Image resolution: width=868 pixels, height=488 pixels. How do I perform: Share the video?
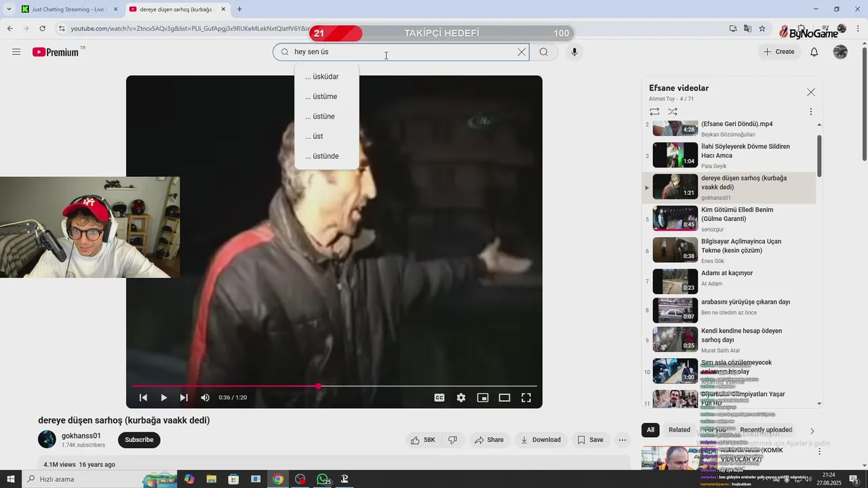click(489, 440)
